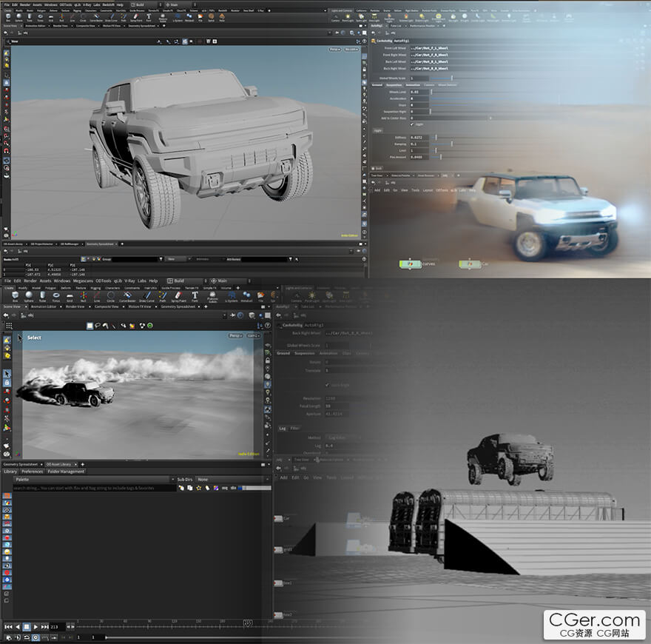Toggle the lock selection icon in viewport sidebar

point(7,382)
